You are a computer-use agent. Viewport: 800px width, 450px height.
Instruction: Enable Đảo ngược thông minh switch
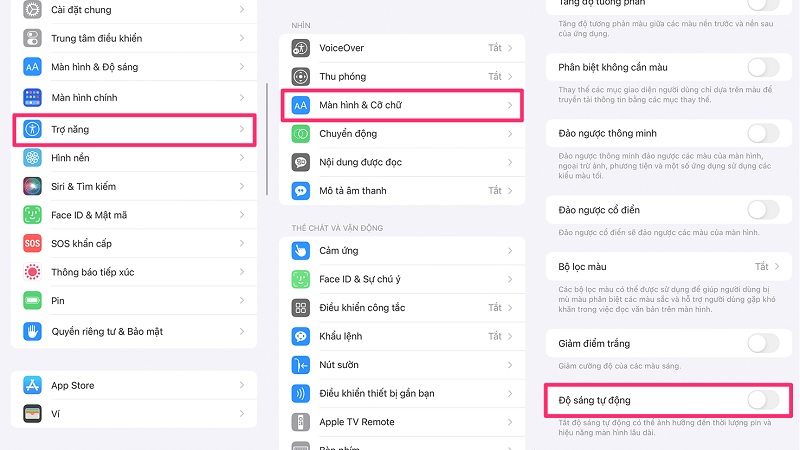point(763,133)
